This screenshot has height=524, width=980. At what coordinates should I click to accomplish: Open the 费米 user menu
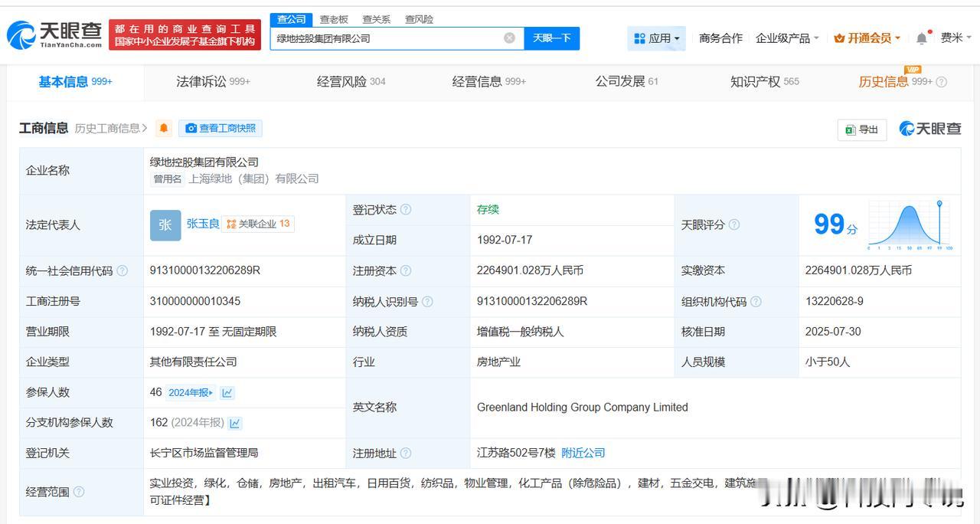(955, 38)
